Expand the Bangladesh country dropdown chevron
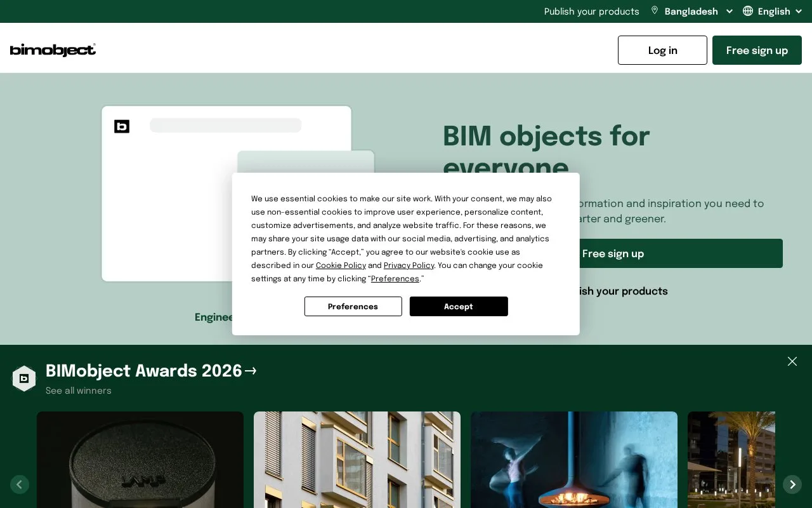 (x=730, y=11)
